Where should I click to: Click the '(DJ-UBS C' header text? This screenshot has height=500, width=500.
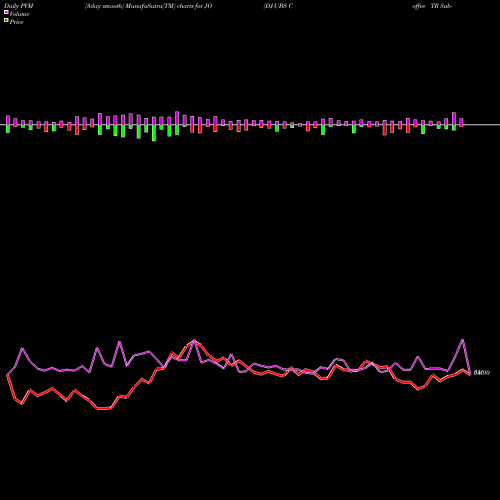278,6
